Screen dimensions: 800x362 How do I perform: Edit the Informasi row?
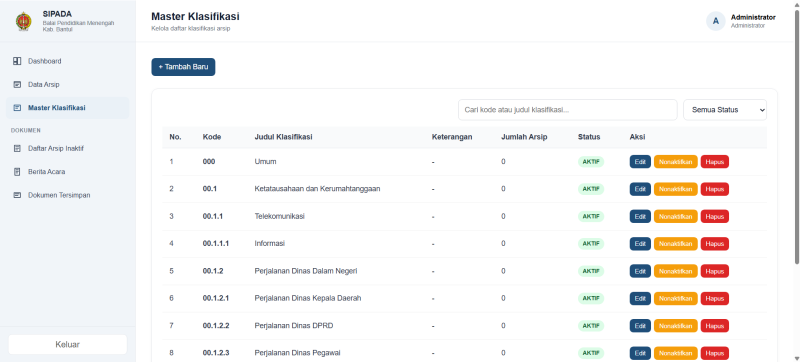click(x=640, y=244)
